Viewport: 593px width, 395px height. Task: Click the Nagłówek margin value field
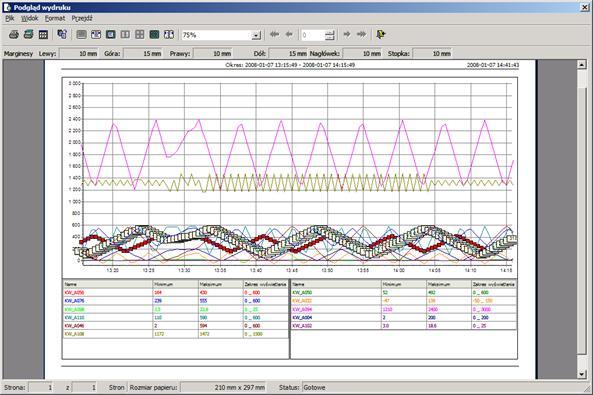[362, 54]
